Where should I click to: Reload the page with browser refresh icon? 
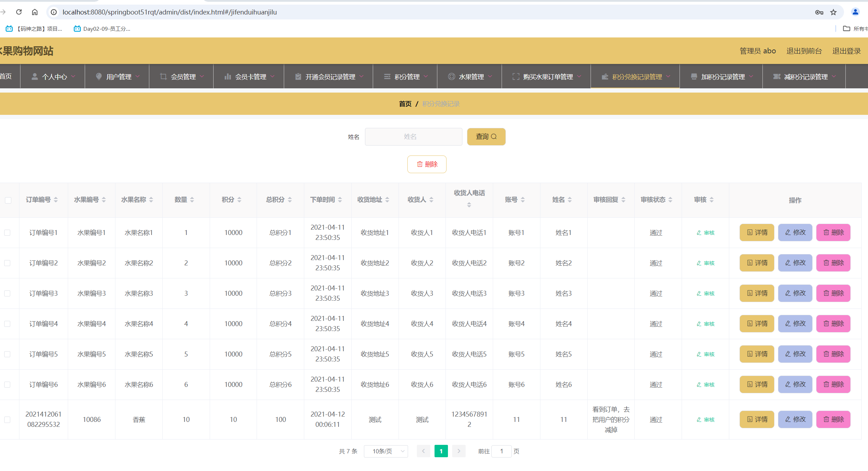[x=19, y=12]
